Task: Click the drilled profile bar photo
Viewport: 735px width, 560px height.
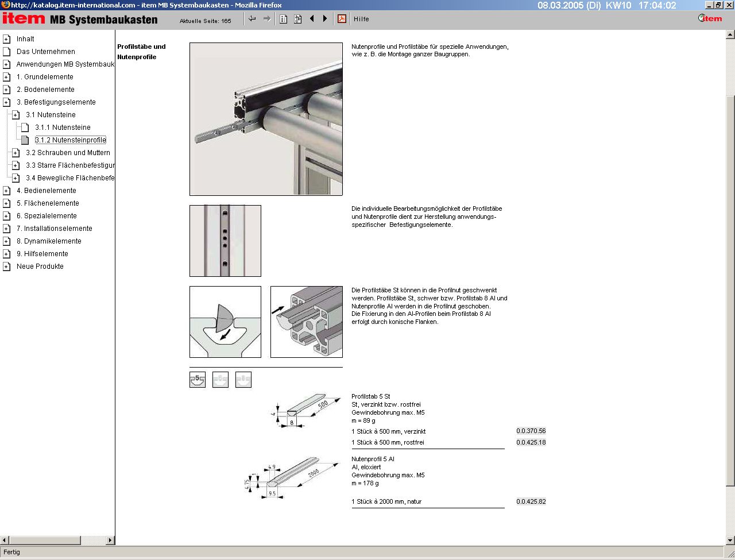Action: tap(225, 241)
